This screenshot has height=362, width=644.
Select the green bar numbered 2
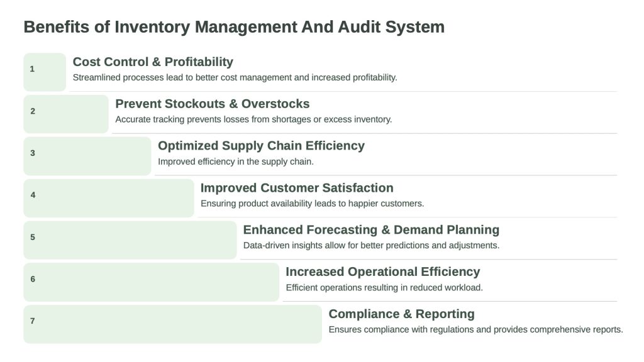pyautogui.click(x=66, y=114)
